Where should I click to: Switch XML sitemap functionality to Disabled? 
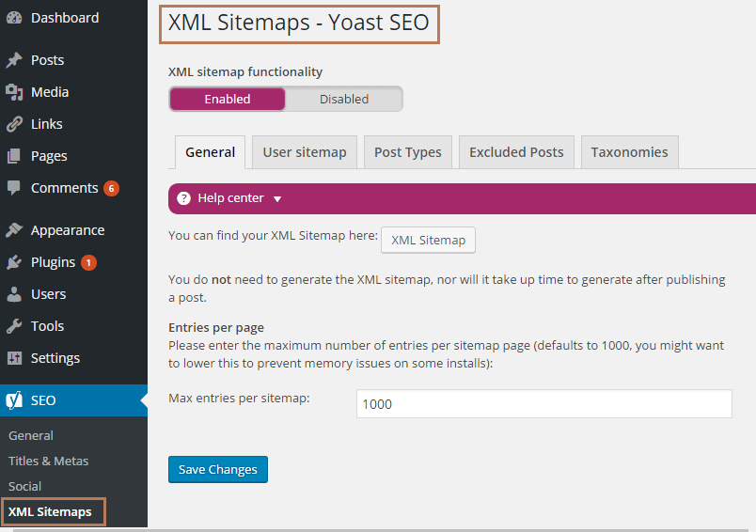pyautogui.click(x=344, y=99)
